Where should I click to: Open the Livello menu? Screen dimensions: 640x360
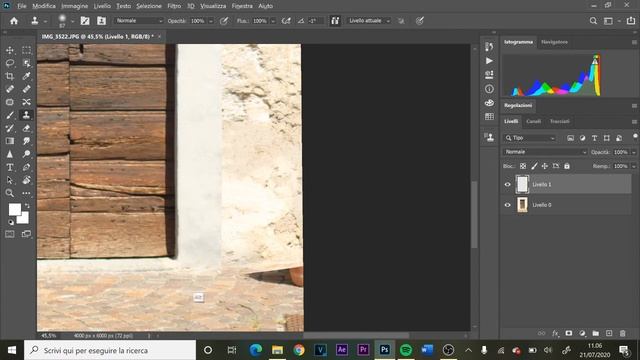click(102, 6)
